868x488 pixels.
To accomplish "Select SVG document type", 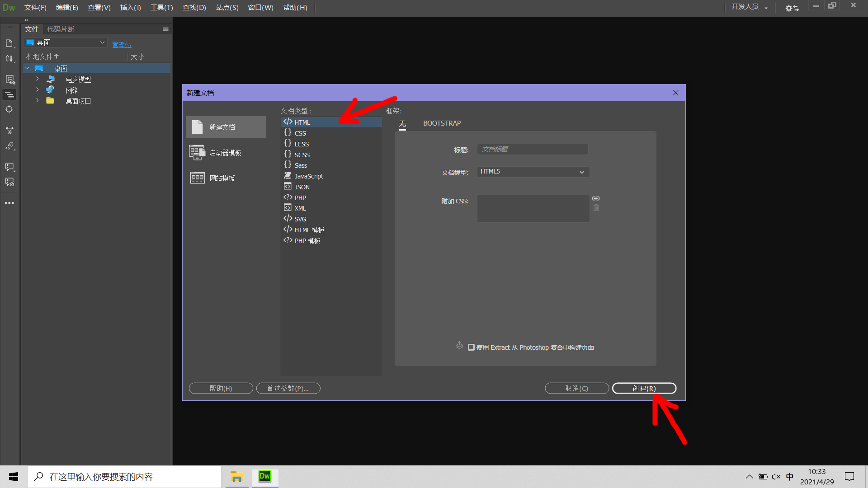I will point(331,219).
